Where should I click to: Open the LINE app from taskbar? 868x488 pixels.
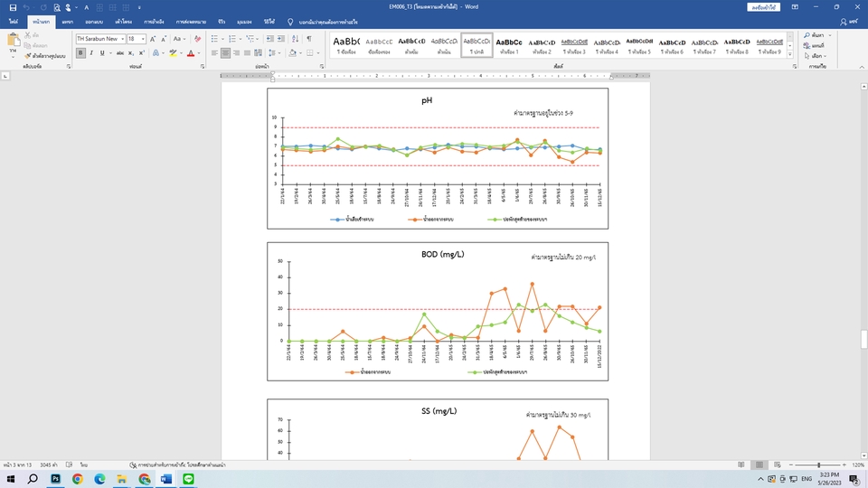click(188, 479)
